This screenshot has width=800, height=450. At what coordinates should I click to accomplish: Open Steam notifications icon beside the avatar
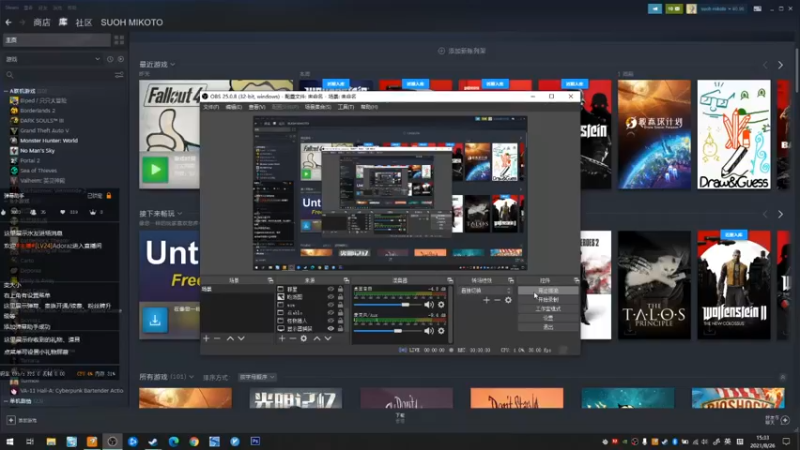coord(674,9)
